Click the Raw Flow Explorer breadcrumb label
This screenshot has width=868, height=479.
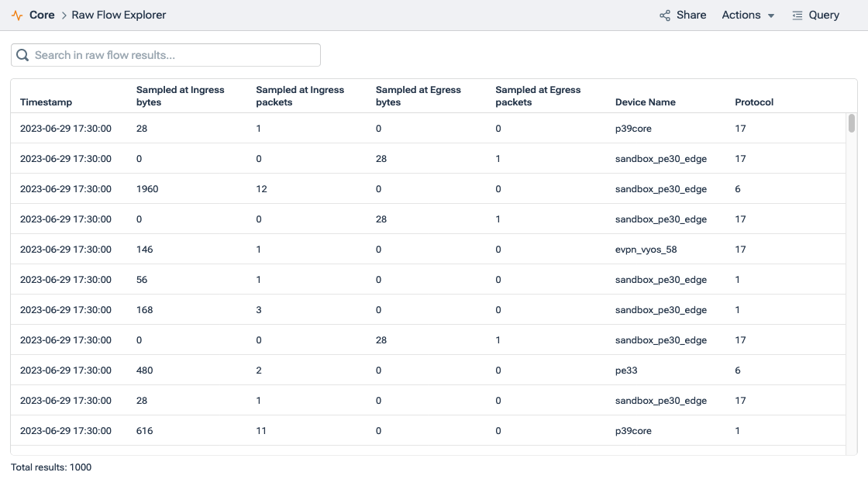(118, 15)
